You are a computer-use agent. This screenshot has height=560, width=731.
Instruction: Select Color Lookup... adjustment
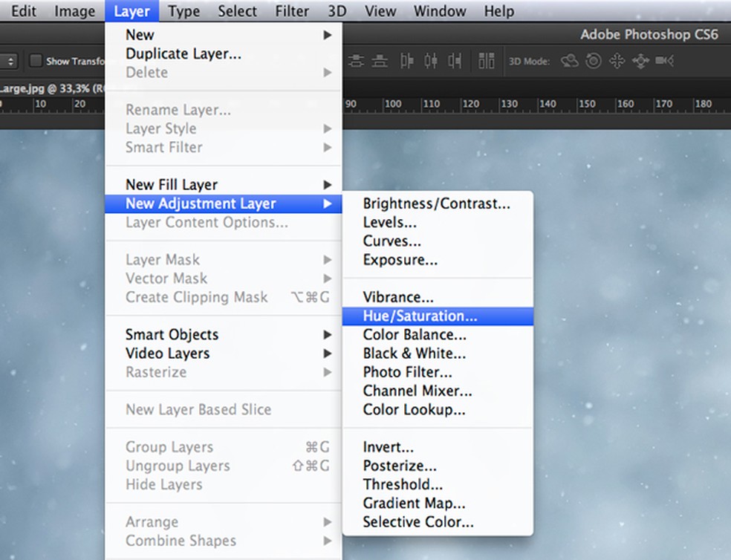coord(438,410)
